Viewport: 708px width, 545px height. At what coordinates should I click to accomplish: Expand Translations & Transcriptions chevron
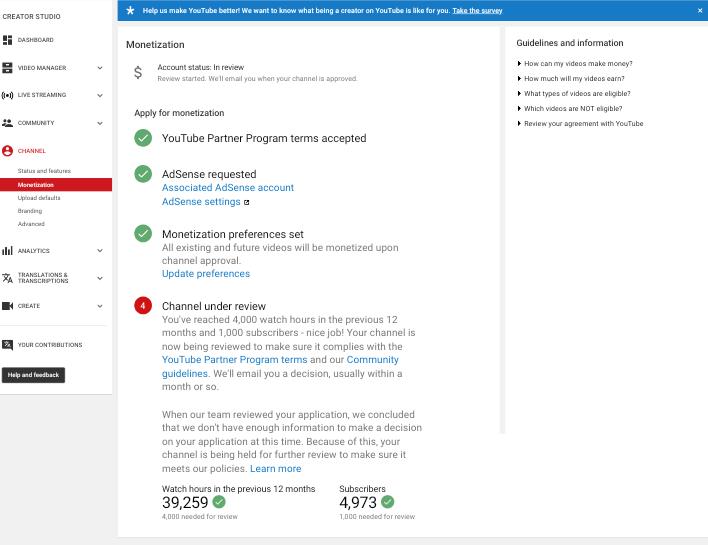coord(100,278)
